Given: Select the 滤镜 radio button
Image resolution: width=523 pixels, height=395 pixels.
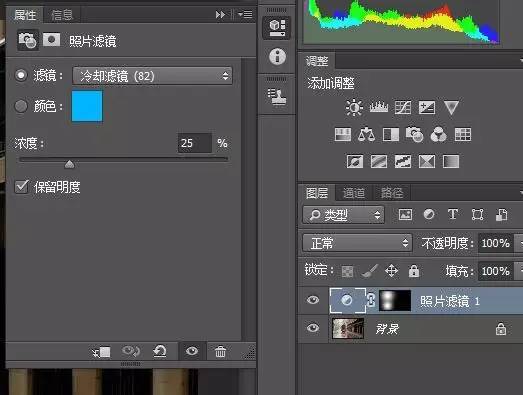Looking at the screenshot, I should coord(21,75).
